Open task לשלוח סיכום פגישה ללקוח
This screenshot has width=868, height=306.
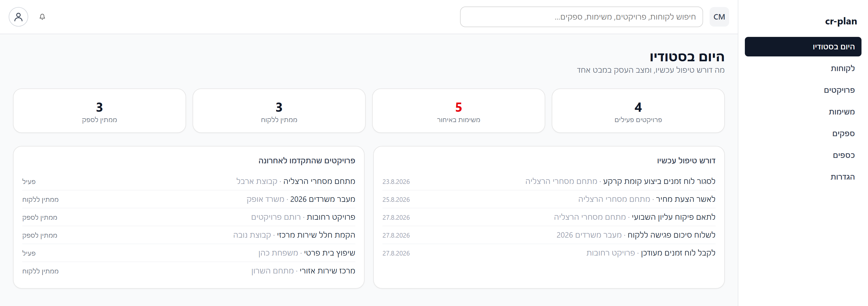[549, 235]
